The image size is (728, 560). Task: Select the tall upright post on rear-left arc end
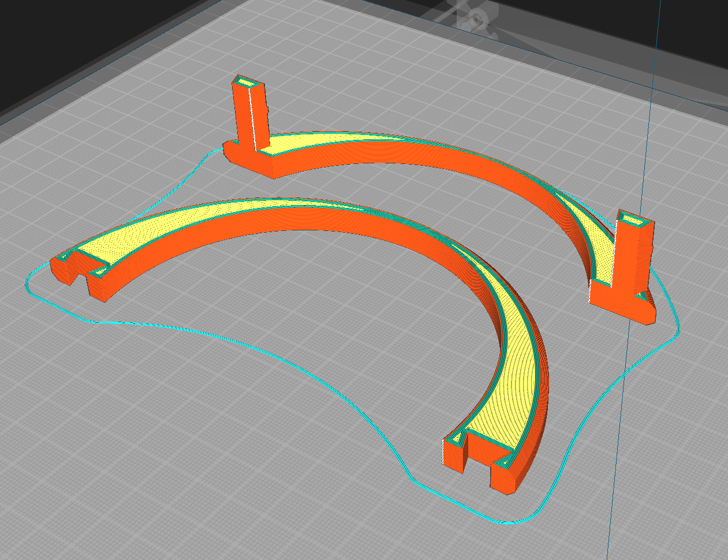tap(251, 113)
